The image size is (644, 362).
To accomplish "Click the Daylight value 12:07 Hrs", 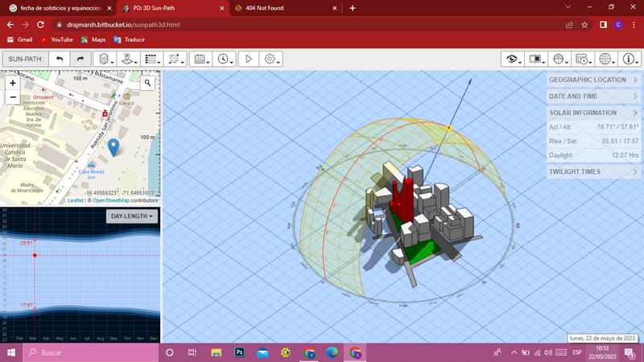I will pyautogui.click(x=625, y=155).
